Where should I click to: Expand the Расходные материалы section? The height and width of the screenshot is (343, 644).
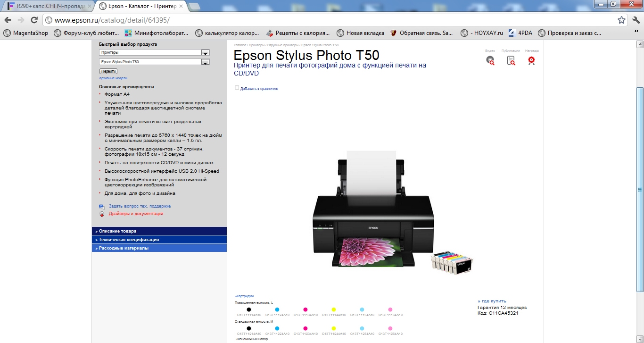point(159,248)
